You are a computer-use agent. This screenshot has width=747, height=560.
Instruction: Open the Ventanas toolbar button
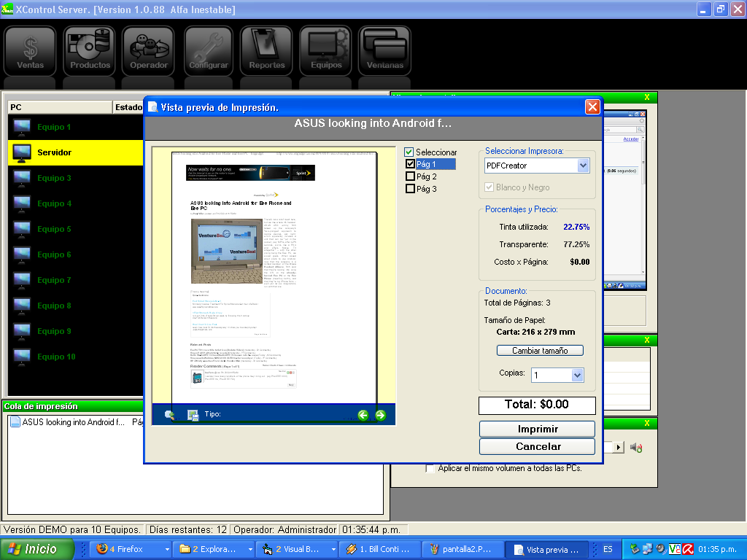pyautogui.click(x=385, y=51)
